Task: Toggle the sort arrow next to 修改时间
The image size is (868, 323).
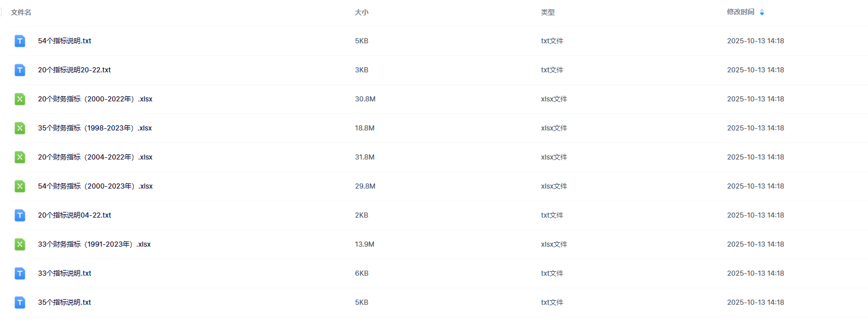Action: (762, 12)
